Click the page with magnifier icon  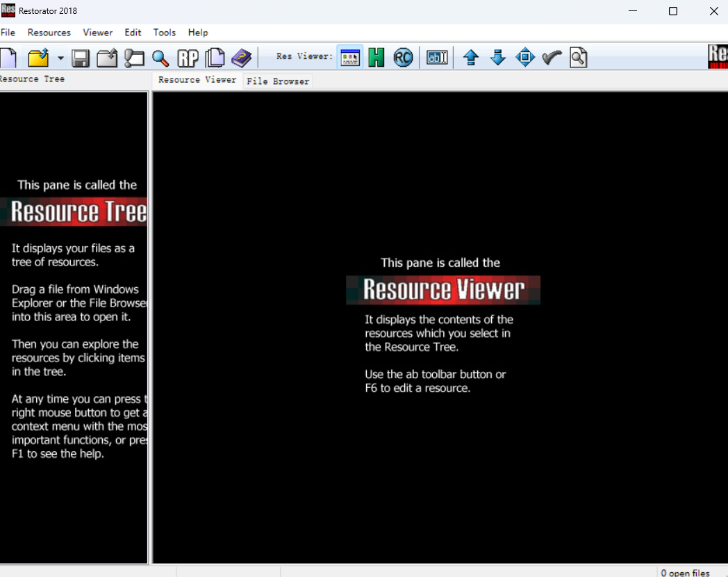(579, 58)
